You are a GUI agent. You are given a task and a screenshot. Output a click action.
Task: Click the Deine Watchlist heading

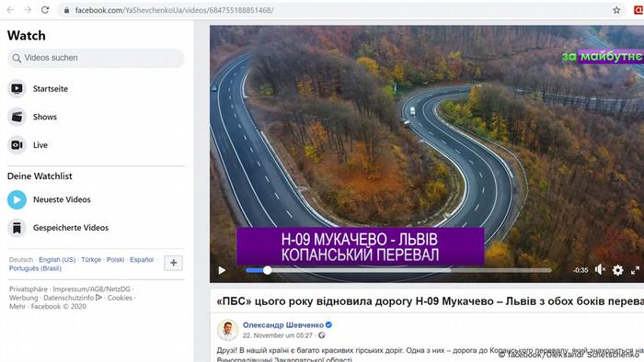(40, 176)
